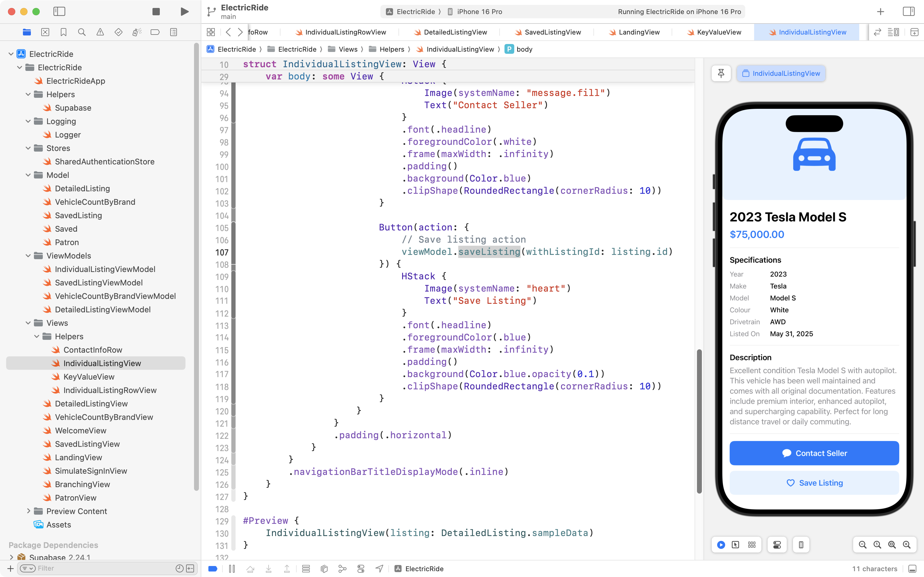
Task: Pin the preview with pin icon
Action: pos(721,73)
